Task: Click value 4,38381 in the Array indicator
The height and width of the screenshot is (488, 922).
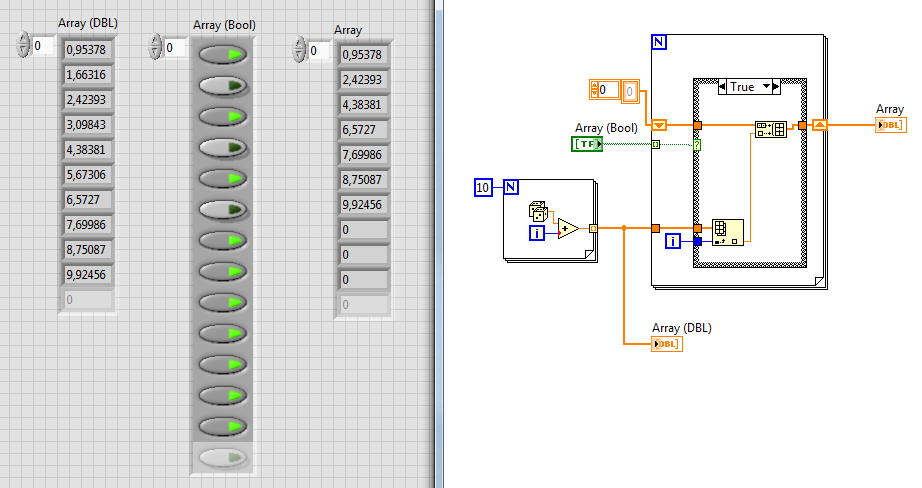Action: coord(363,105)
